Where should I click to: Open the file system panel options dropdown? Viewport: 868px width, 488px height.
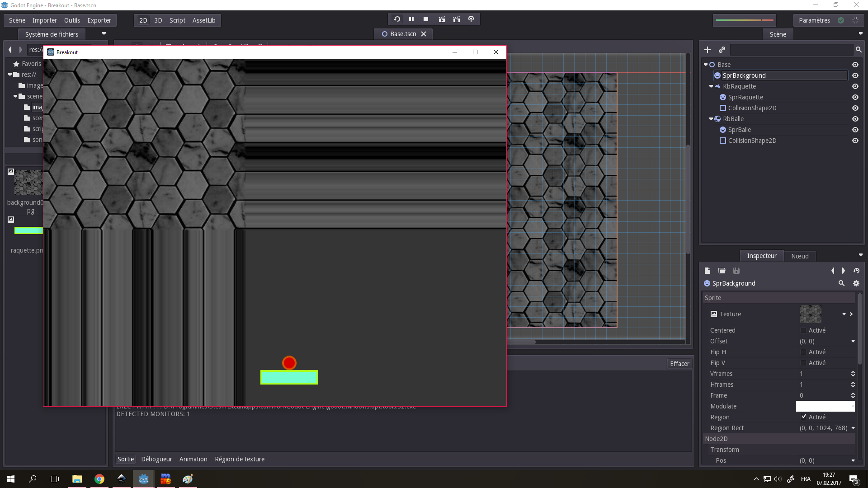(104, 34)
